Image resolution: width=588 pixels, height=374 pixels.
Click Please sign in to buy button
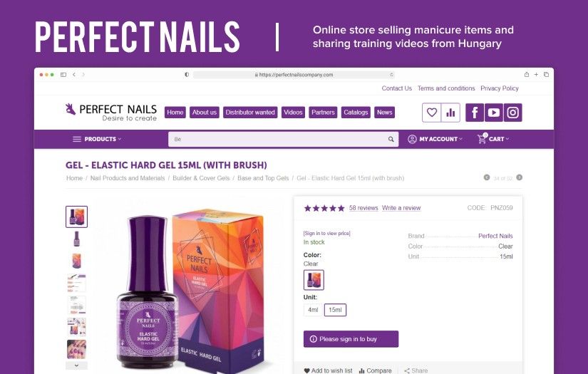pyautogui.click(x=351, y=339)
